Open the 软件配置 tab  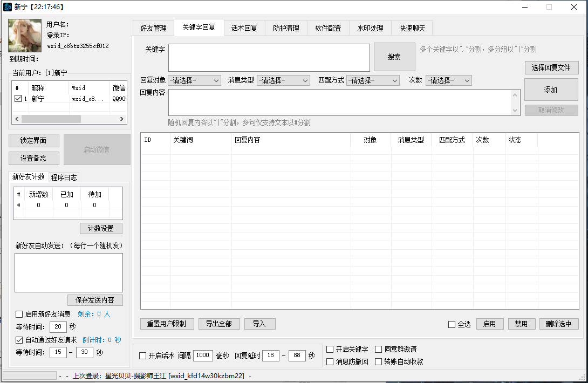(328, 28)
